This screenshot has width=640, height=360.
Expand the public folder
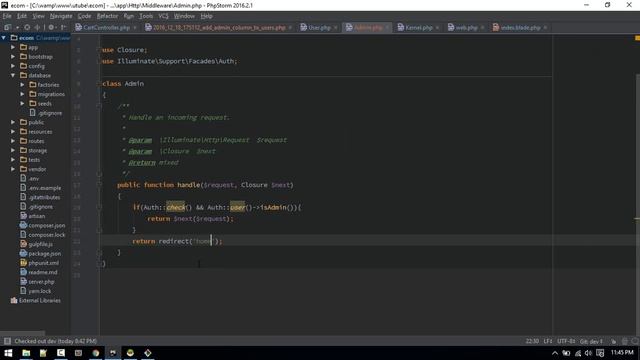pyautogui.click(x=13, y=122)
